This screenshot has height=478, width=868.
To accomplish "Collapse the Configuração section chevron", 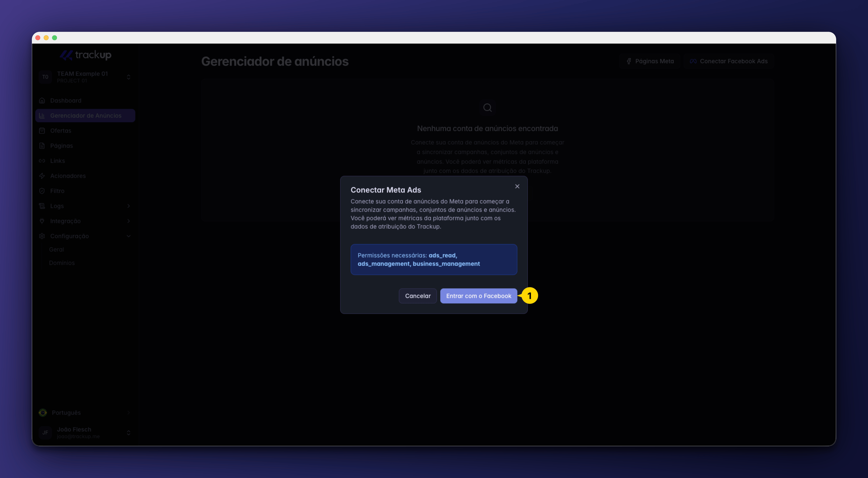I will click(x=129, y=236).
